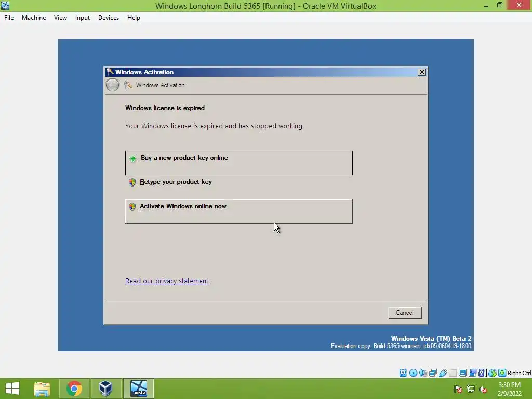Image resolution: width=532 pixels, height=399 pixels.
Task: Restore down the VirtualBox window
Action: pyautogui.click(x=500, y=5)
